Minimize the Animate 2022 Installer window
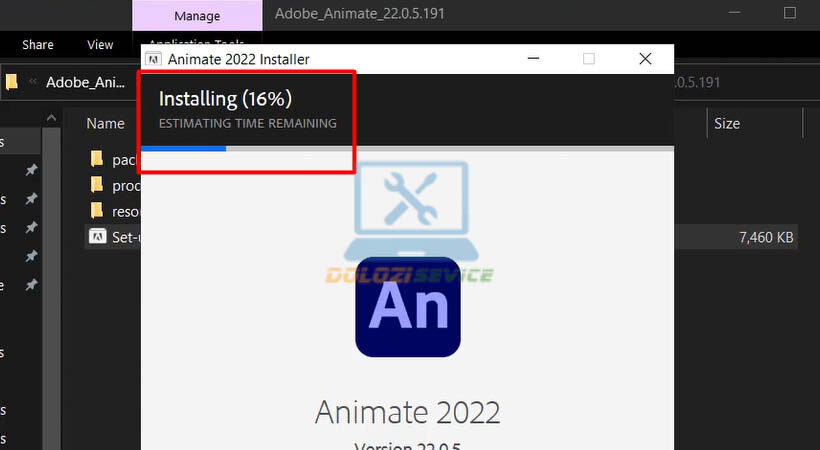Image resolution: width=820 pixels, height=450 pixels. pos(533,59)
